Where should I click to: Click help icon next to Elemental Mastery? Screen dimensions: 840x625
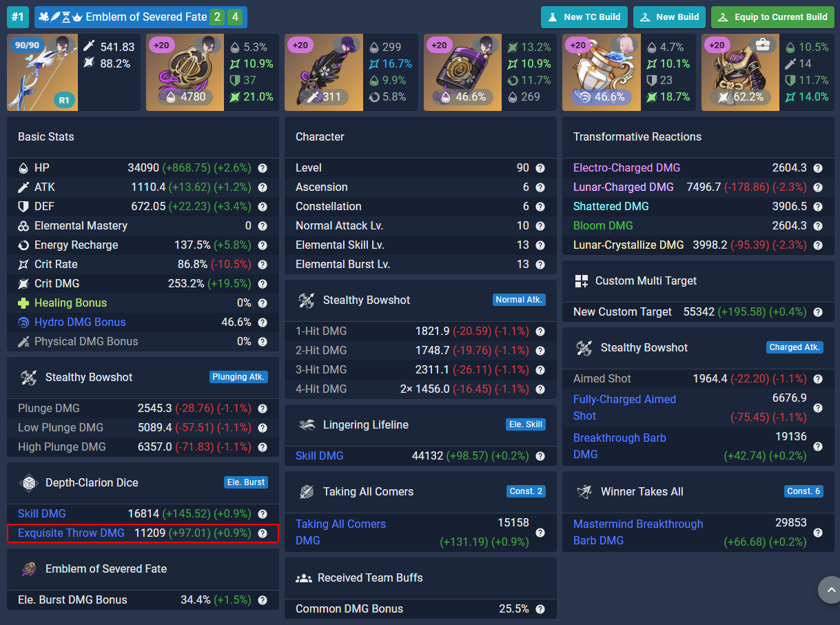click(263, 226)
